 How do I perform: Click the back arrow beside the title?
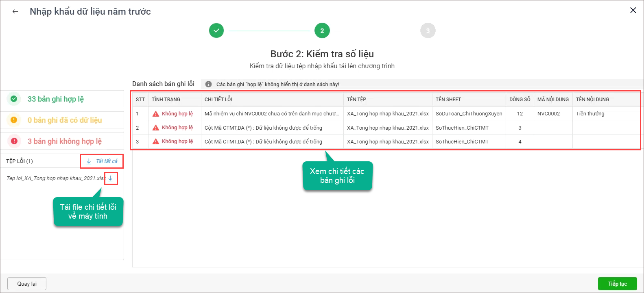[15, 11]
